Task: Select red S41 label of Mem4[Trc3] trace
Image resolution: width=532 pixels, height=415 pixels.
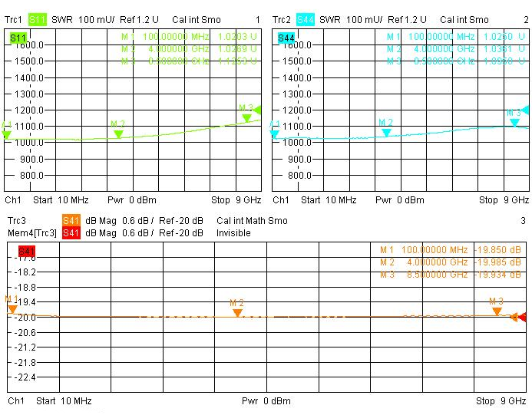Action: click(x=71, y=233)
